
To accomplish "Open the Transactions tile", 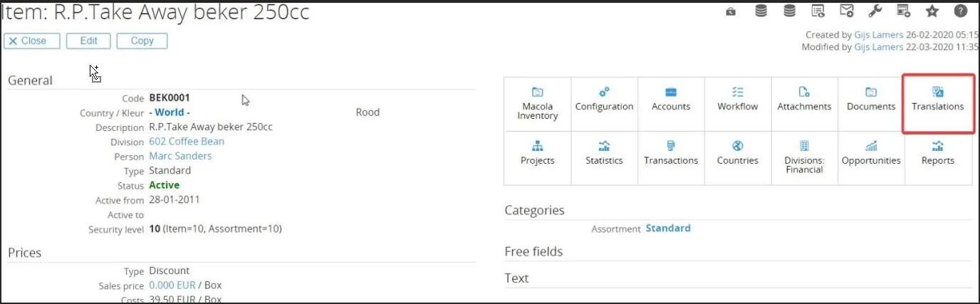I will pos(671,154).
